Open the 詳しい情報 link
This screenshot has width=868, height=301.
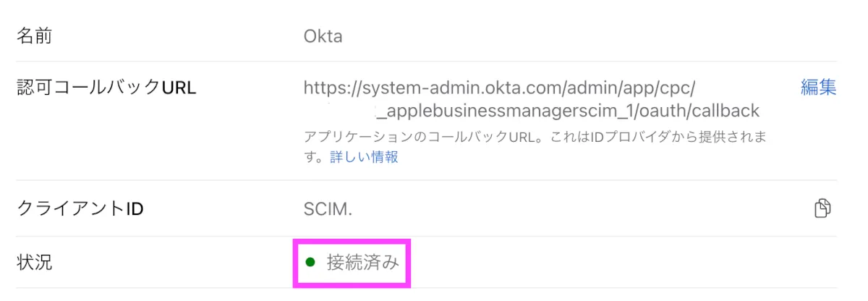[x=364, y=157]
